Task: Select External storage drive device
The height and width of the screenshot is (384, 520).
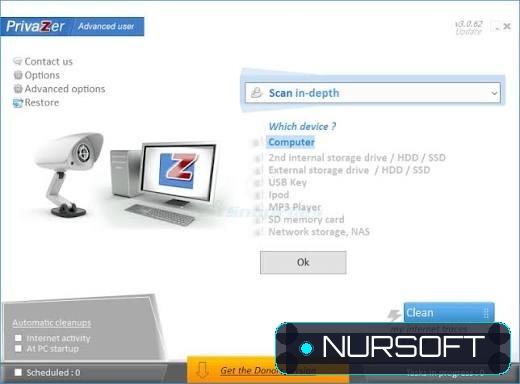Action: click(349, 170)
